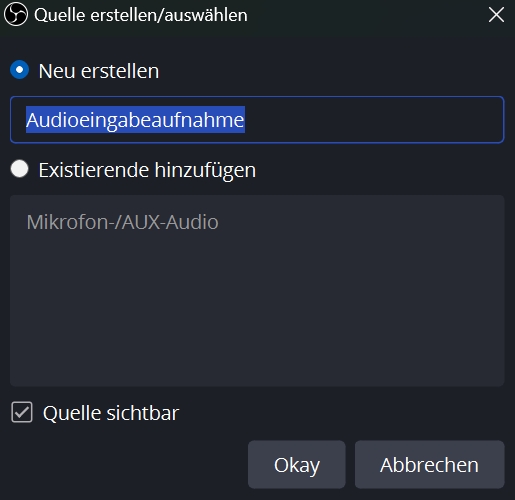The image size is (515, 500).
Task: Click the Neu erstellen label text
Action: pyautogui.click(x=99, y=71)
